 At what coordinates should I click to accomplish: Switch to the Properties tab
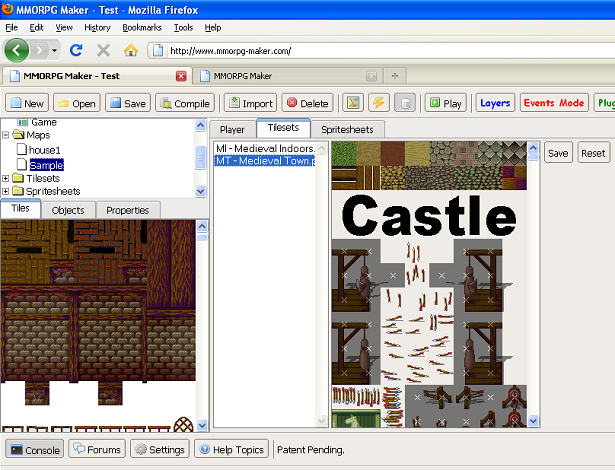[x=128, y=210]
